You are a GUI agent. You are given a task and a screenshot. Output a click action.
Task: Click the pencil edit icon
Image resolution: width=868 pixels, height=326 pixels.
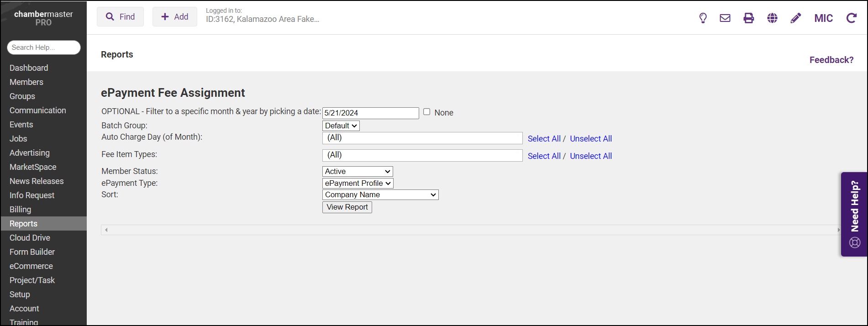pos(796,18)
